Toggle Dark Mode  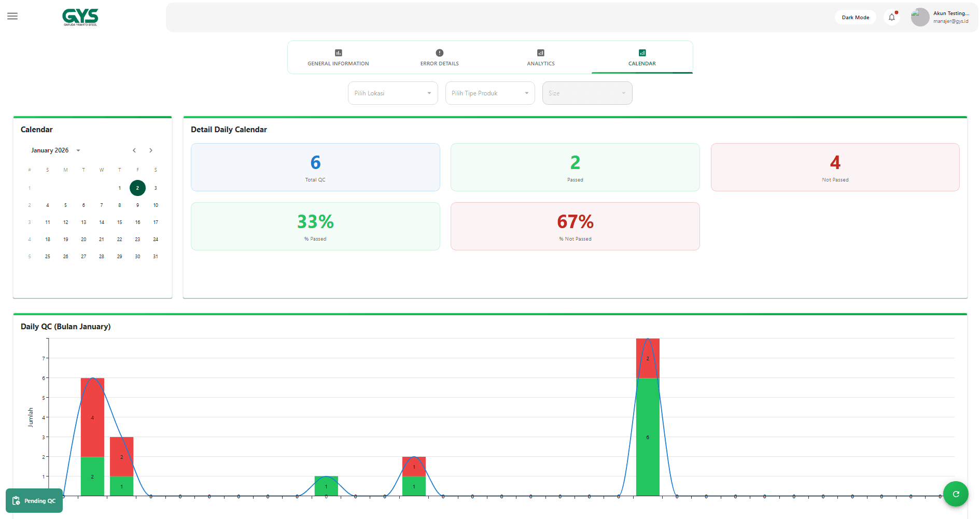point(855,17)
